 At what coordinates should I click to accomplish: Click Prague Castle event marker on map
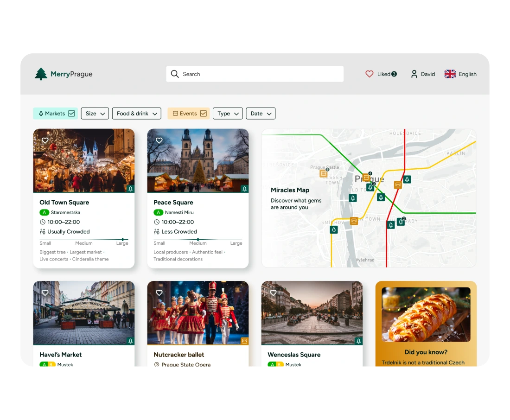(x=324, y=174)
